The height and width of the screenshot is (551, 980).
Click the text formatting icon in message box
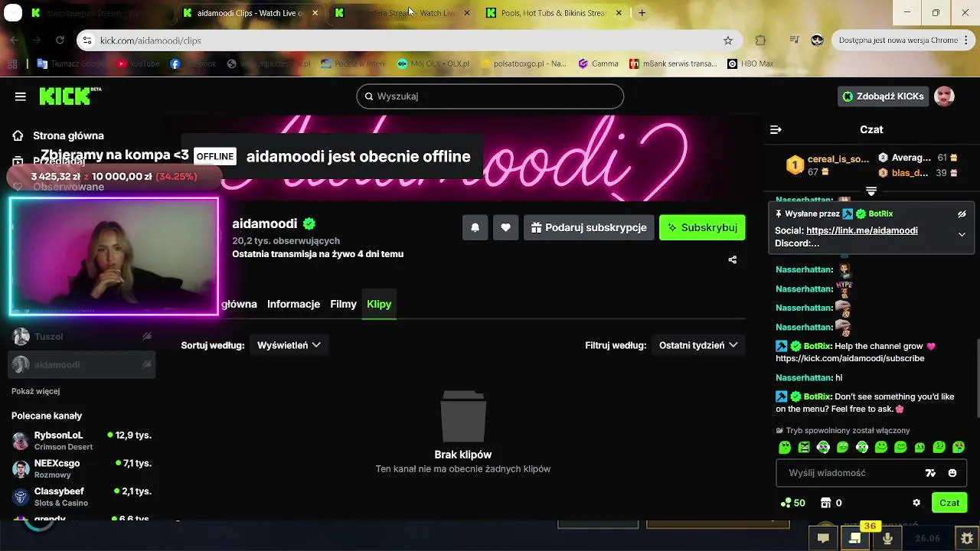930,473
